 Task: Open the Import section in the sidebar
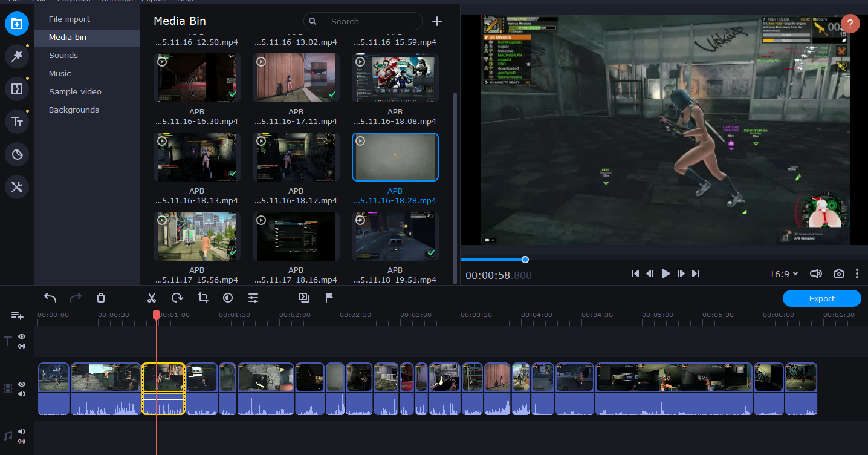tap(17, 24)
